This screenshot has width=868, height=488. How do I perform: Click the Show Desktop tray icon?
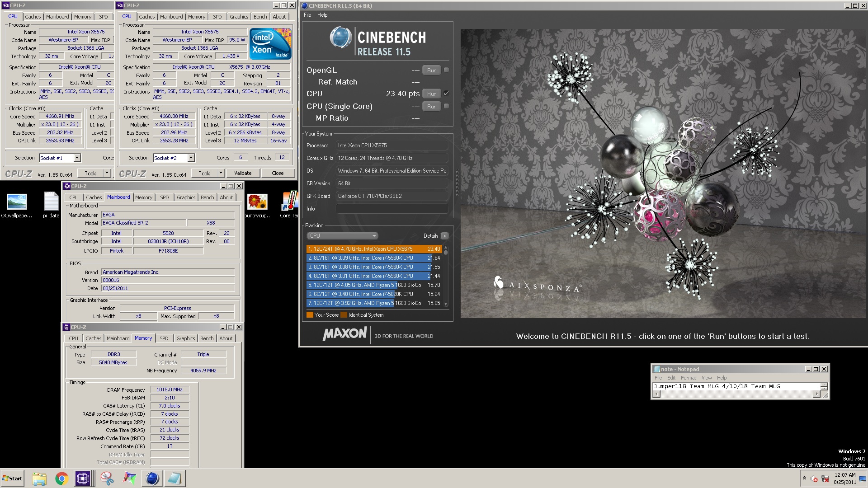(863, 479)
